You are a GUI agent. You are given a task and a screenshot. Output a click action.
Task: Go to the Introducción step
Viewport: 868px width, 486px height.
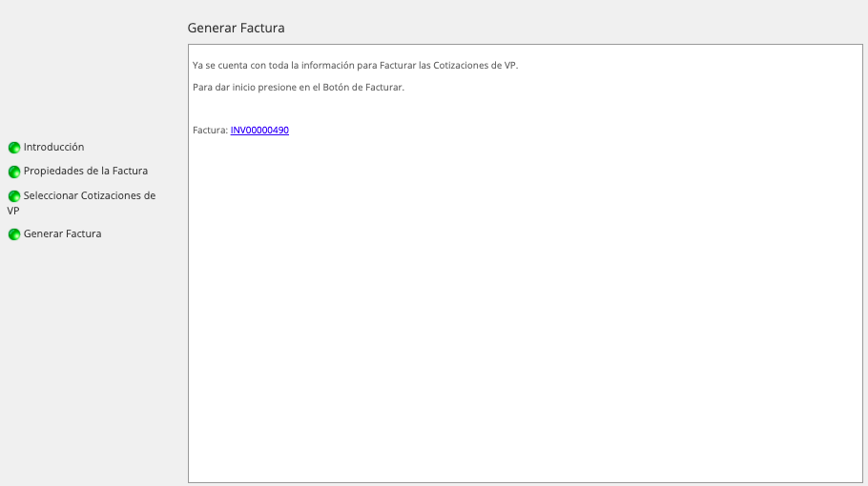(53, 147)
